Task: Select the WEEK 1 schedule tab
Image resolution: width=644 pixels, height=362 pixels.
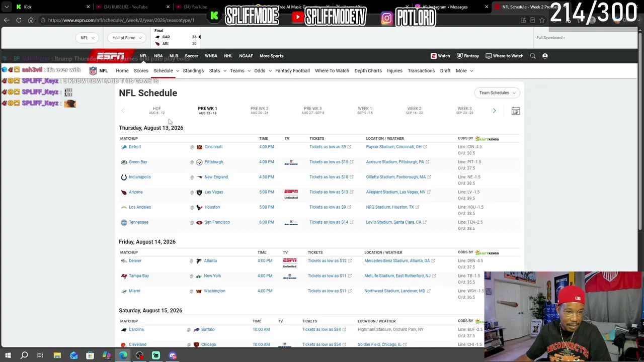Action: [365, 110]
